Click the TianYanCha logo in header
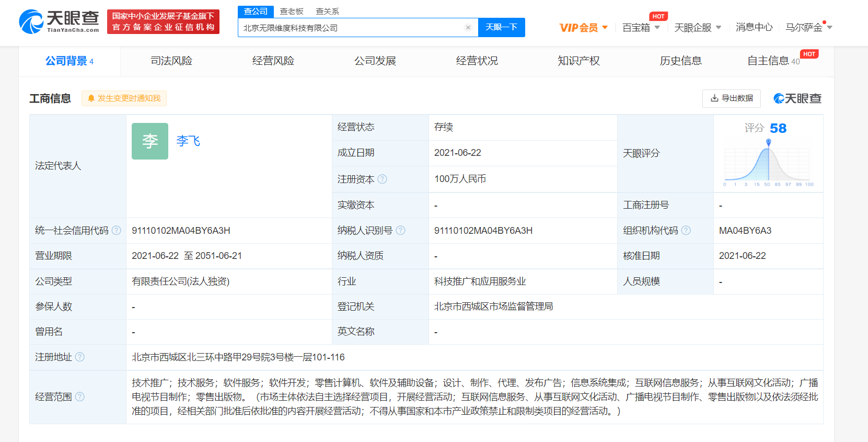The height and width of the screenshot is (442, 868). click(x=59, y=21)
